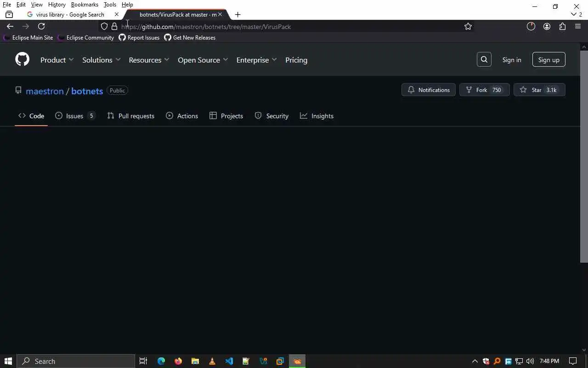Open the notification center icon
The width and height of the screenshot is (588, 368).
tap(573, 361)
